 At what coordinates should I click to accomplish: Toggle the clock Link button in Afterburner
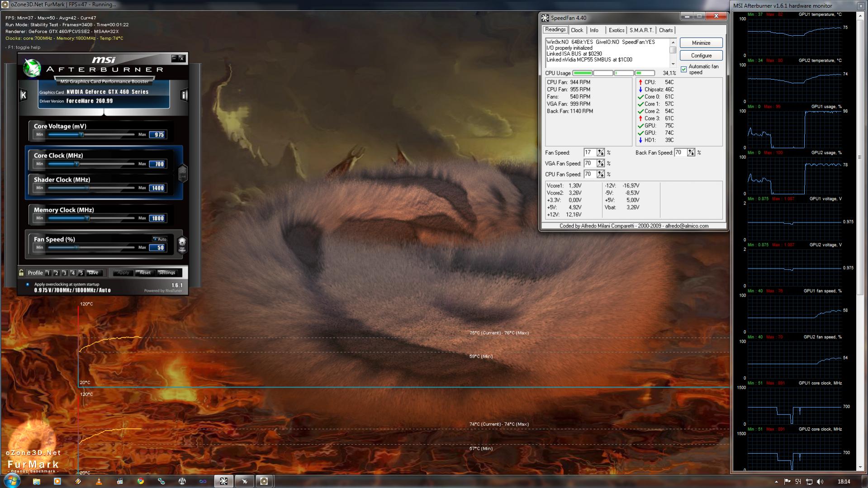[183, 173]
